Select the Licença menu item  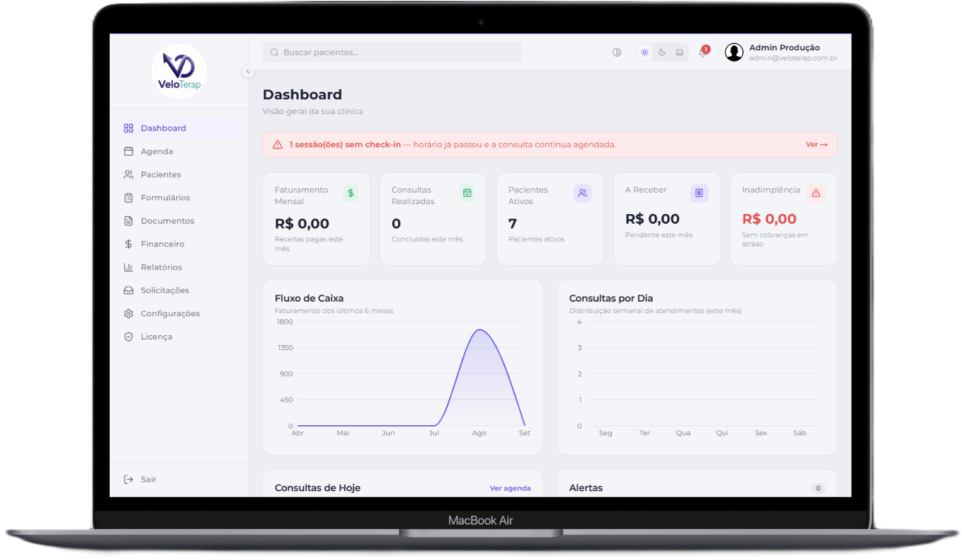180,337
